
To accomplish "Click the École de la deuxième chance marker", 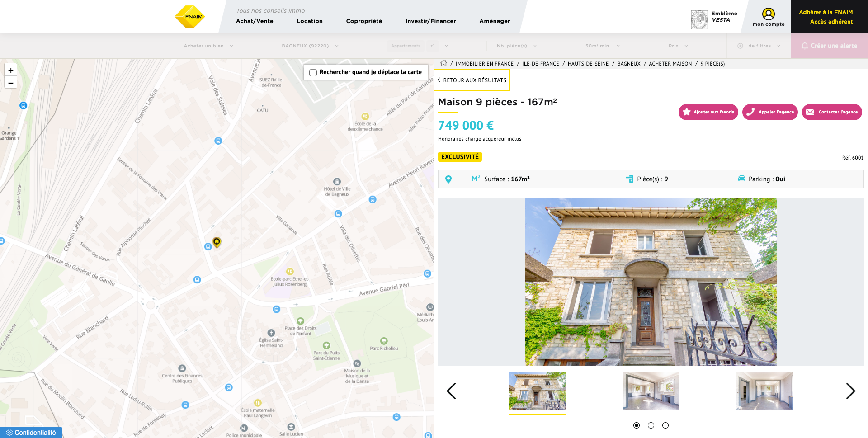I will tap(365, 117).
